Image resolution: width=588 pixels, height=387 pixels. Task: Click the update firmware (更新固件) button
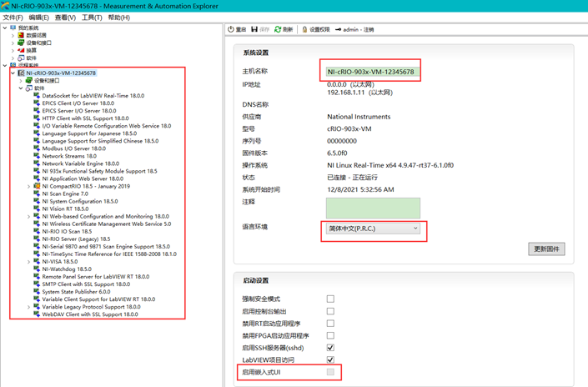coord(546,249)
